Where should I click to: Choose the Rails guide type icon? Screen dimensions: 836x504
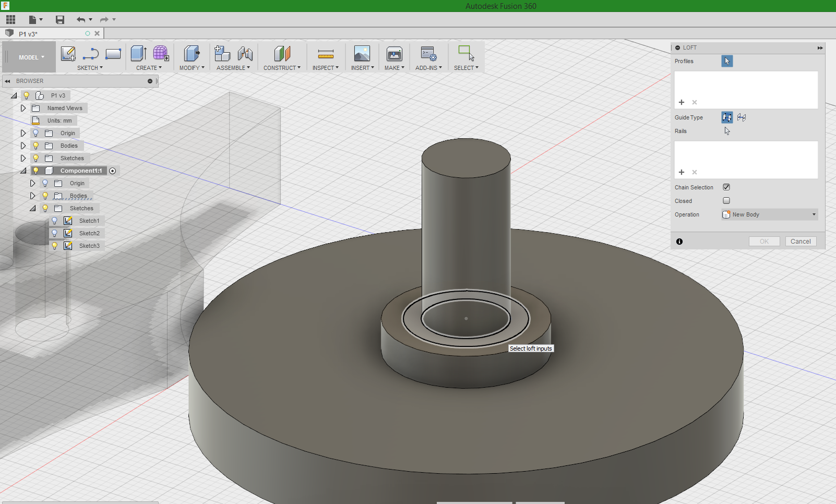727,117
